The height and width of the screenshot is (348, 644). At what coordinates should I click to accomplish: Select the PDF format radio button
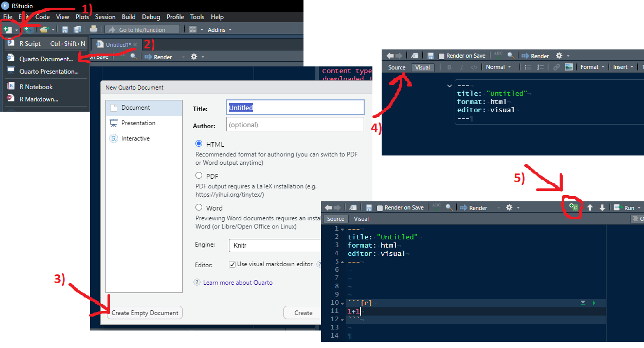199,176
